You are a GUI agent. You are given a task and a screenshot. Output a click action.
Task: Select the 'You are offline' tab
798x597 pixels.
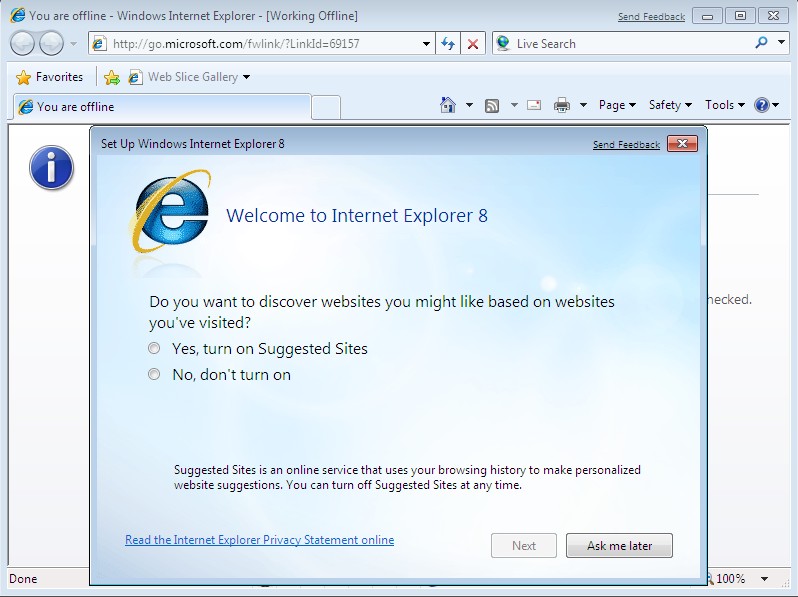pyautogui.click(x=162, y=107)
